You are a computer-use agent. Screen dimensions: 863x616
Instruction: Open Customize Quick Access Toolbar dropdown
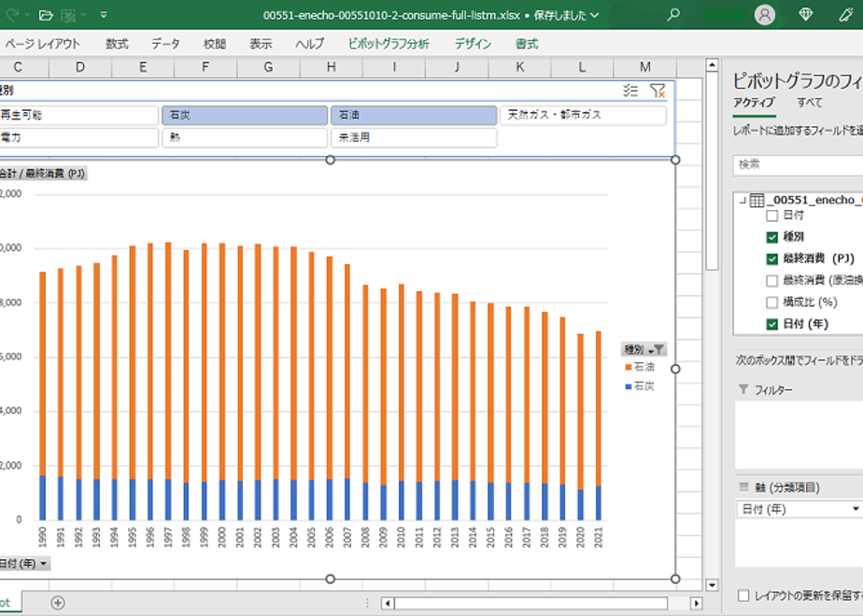pyautogui.click(x=104, y=15)
